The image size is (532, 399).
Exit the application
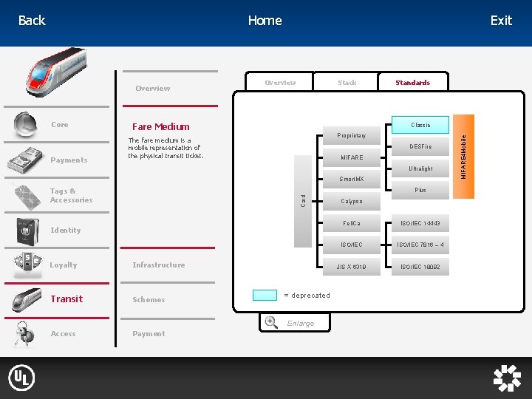(501, 21)
